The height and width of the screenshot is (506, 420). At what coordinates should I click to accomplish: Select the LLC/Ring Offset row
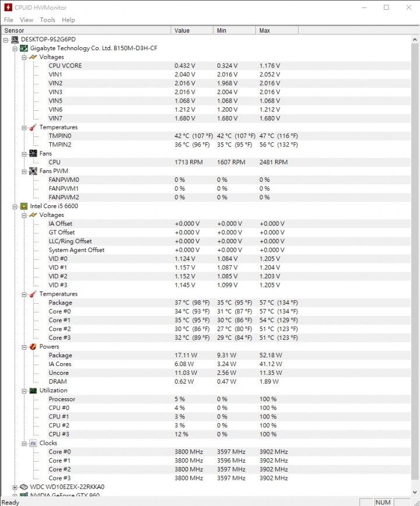click(229, 241)
